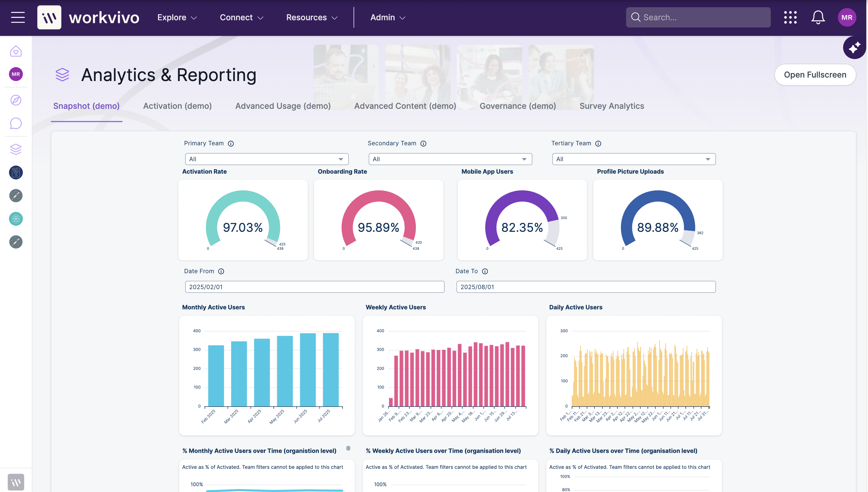This screenshot has width=868, height=492.
Task: Open the Workvivo home feed icon
Action: coord(16,51)
